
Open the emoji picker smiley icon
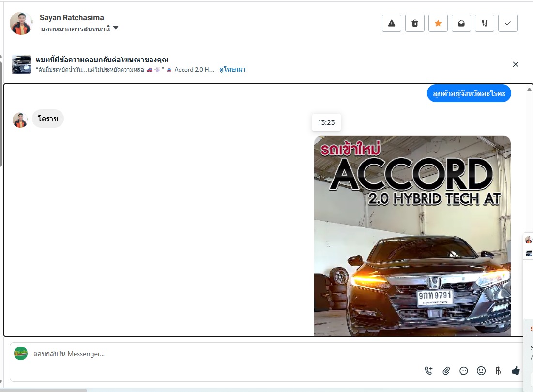pyautogui.click(x=481, y=371)
